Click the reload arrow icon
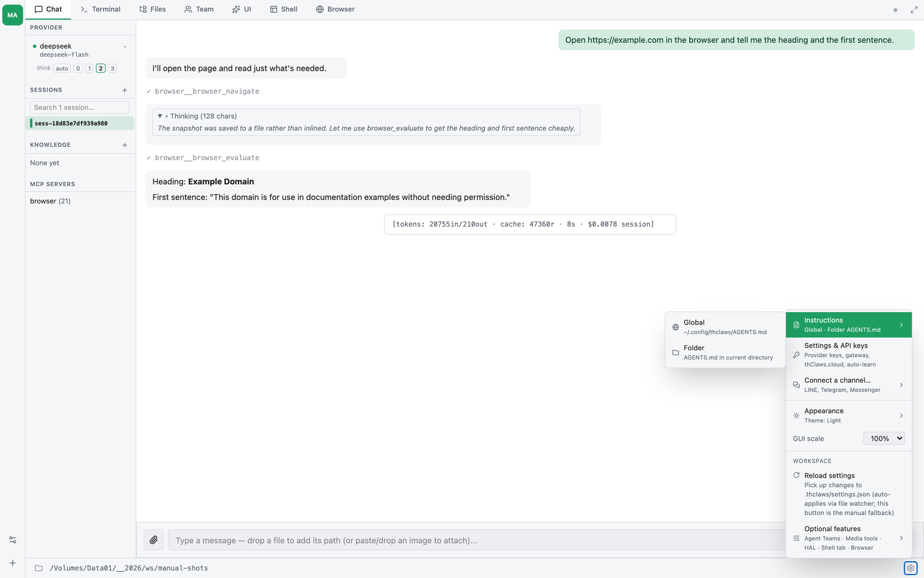This screenshot has width=924, height=578. point(796,475)
